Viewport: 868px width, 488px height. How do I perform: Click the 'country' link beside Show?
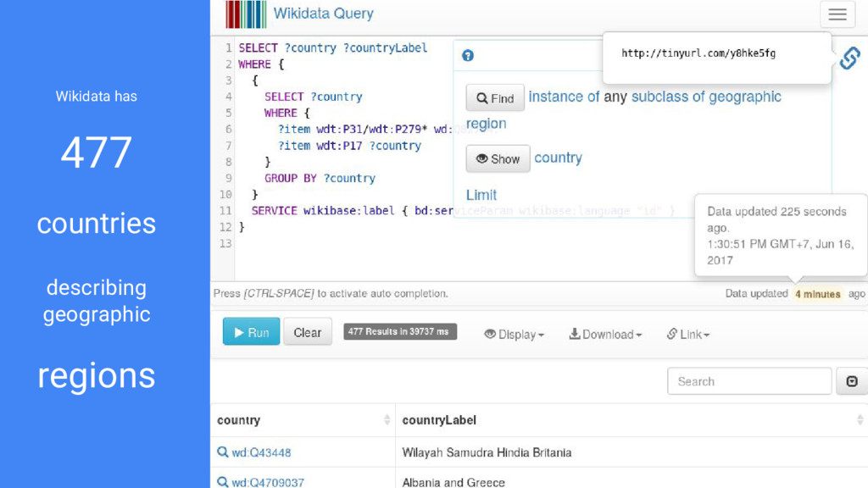pyautogui.click(x=558, y=158)
